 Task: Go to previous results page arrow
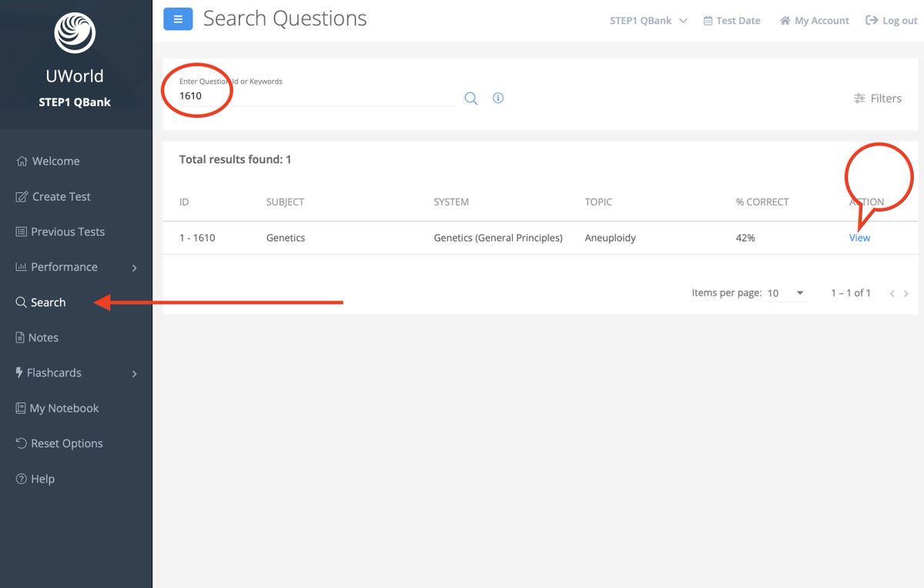click(x=892, y=293)
